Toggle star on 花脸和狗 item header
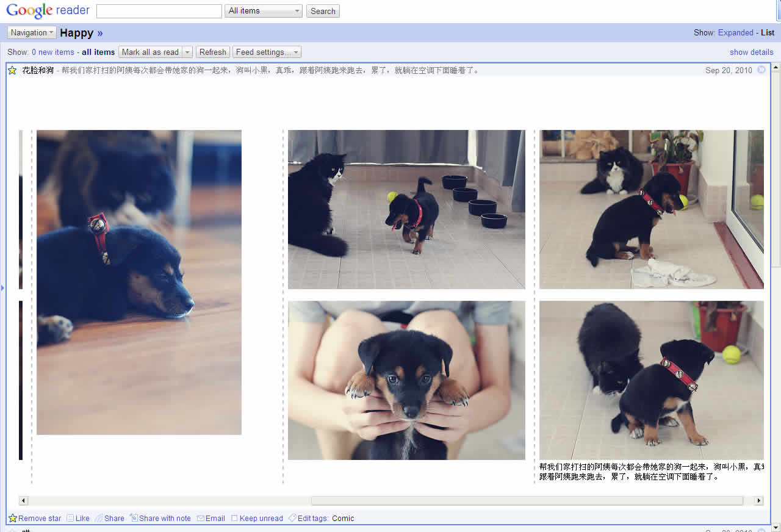781x532 pixels. click(12, 70)
